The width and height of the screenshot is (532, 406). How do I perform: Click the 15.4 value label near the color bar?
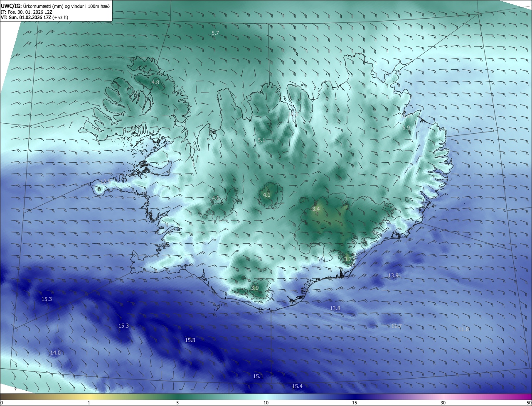point(297,386)
